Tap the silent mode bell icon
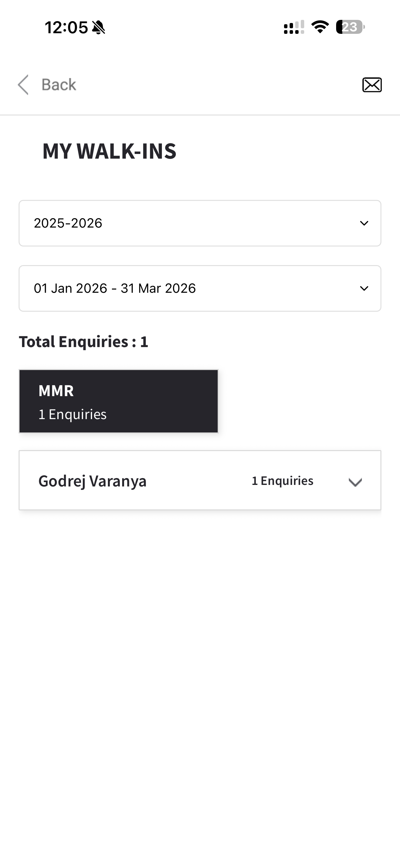The width and height of the screenshot is (400, 868). [x=98, y=27]
